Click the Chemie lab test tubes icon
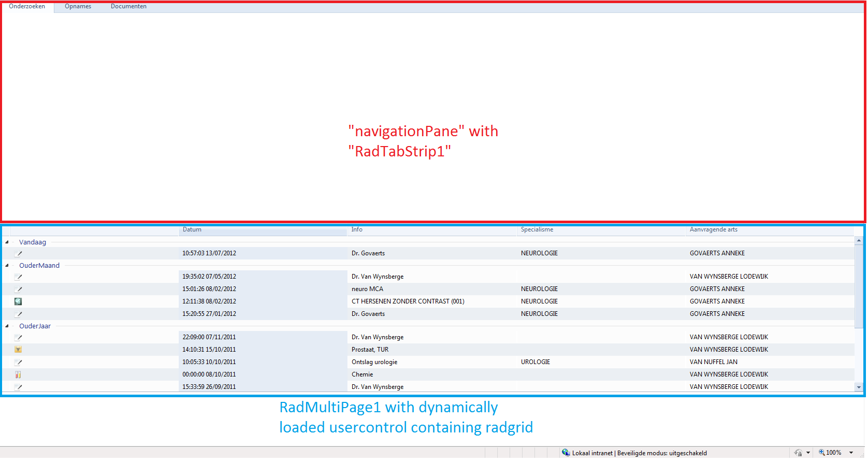Image resolution: width=868 pixels, height=463 pixels. tap(18, 374)
